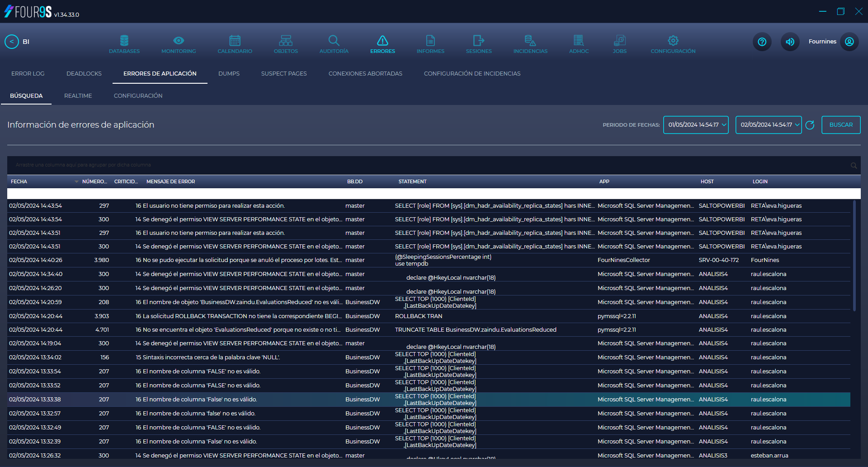This screenshot has width=868, height=467.
Task: Expand the end date dropdown
Action: tap(797, 125)
